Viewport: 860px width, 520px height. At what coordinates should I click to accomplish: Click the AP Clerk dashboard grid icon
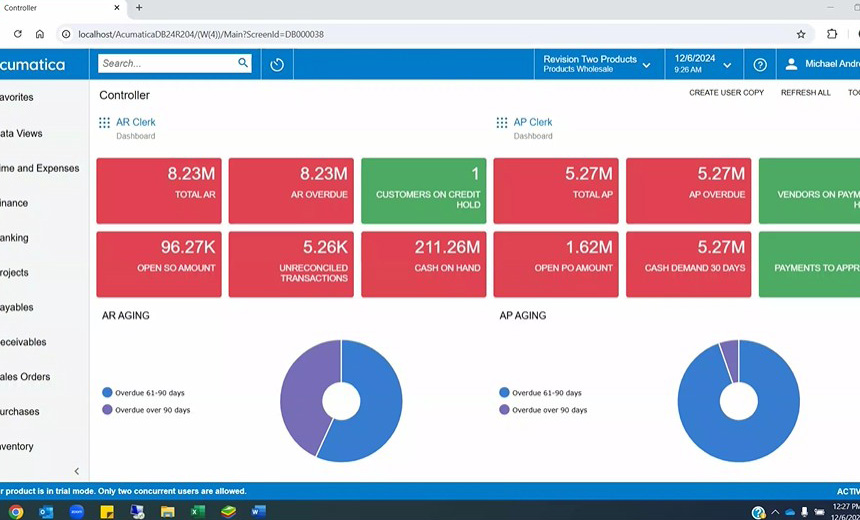pos(501,122)
